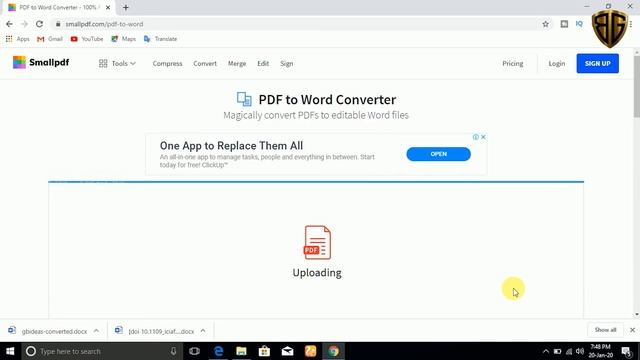The image size is (640, 360).
Task: Open the Convert menu item
Action: [x=205, y=64]
